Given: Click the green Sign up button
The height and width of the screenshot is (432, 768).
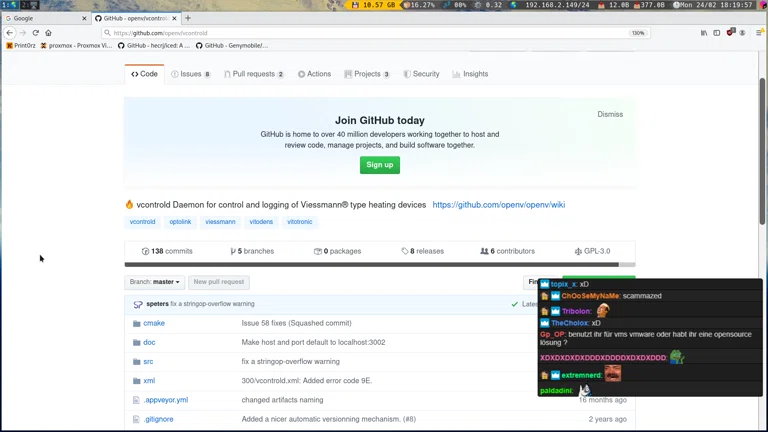Looking at the screenshot, I should click(380, 165).
